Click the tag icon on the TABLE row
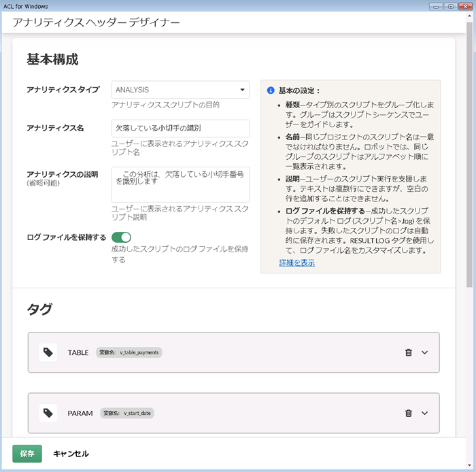This screenshot has width=476, height=472. pyautogui.click(x=48, y=352)
